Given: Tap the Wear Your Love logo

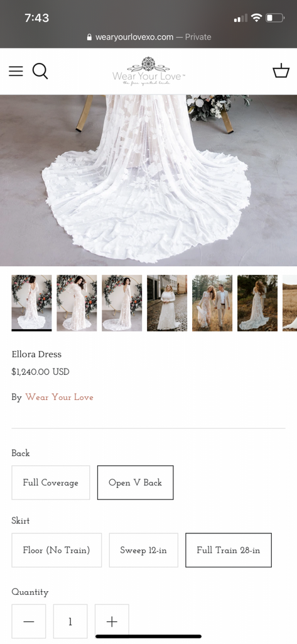Looking at the screenshot, I should (148, 71).
